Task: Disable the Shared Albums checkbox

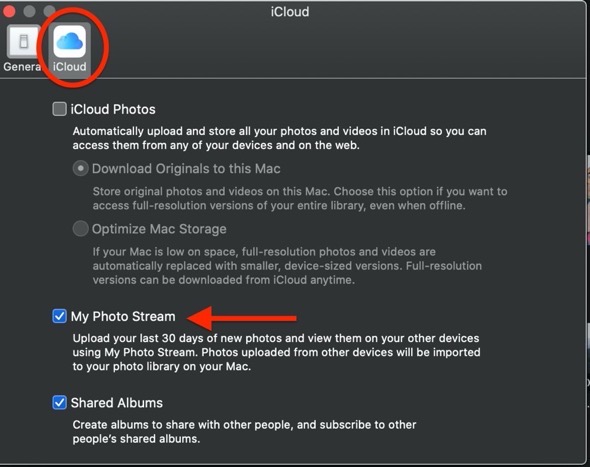Action: coord(59,403)
